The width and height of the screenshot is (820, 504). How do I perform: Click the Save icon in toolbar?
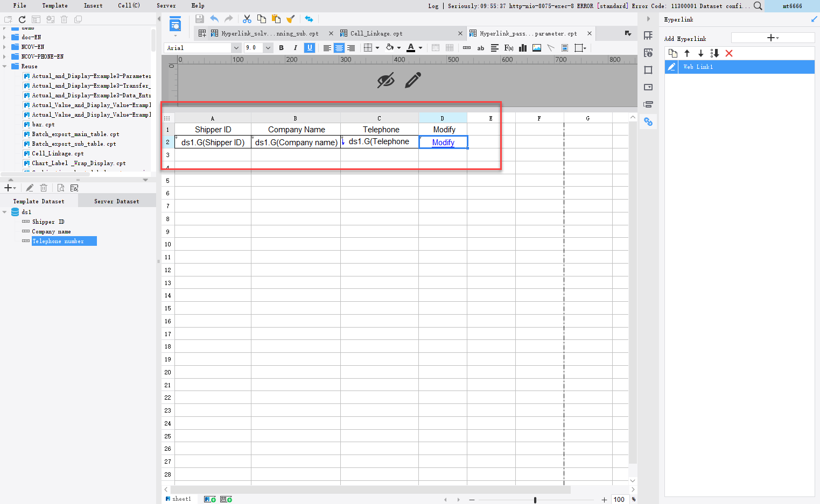point(200,19)
